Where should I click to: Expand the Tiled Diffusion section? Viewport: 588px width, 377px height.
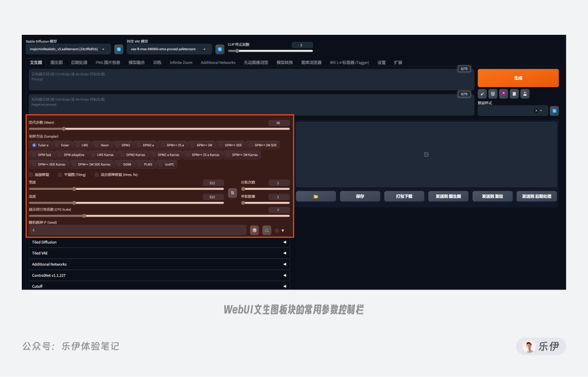click(159, 242)
